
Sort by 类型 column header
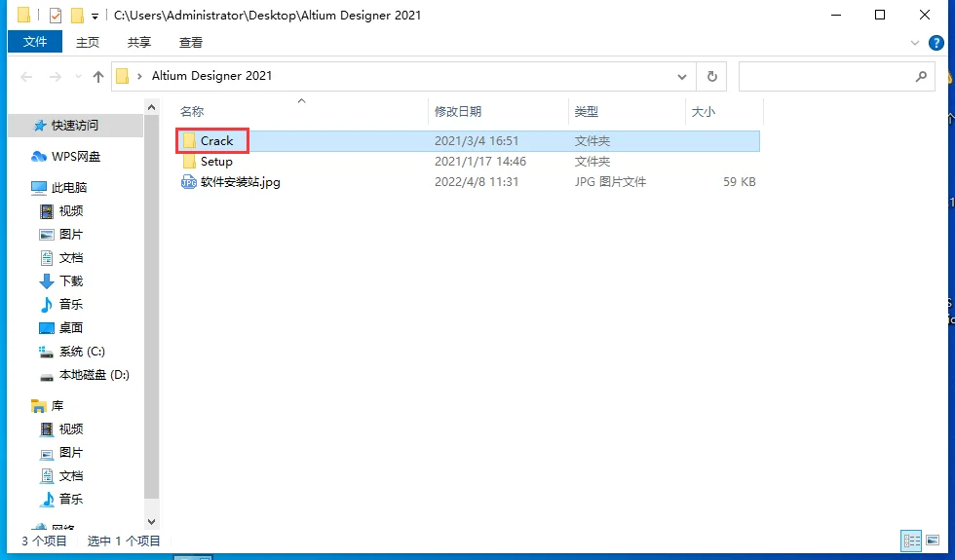click(587, 111)
